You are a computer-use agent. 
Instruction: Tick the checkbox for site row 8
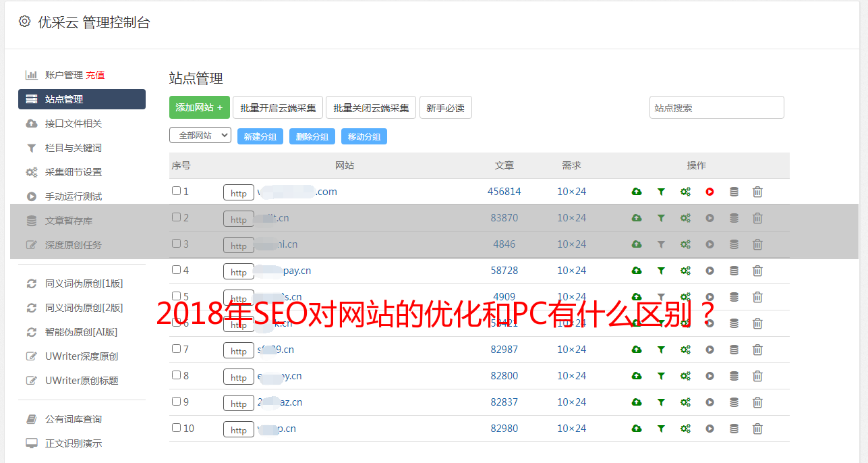click(176, 375)
